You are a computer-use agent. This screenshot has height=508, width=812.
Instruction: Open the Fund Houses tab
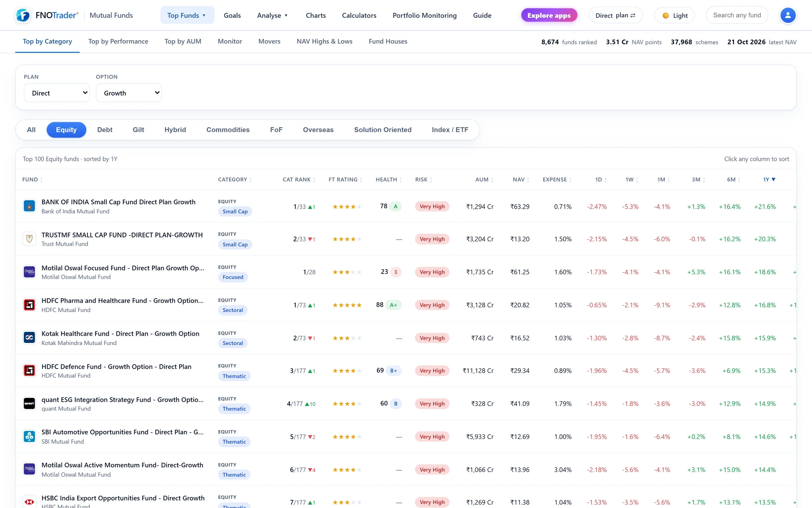click(x=388, y=41)
